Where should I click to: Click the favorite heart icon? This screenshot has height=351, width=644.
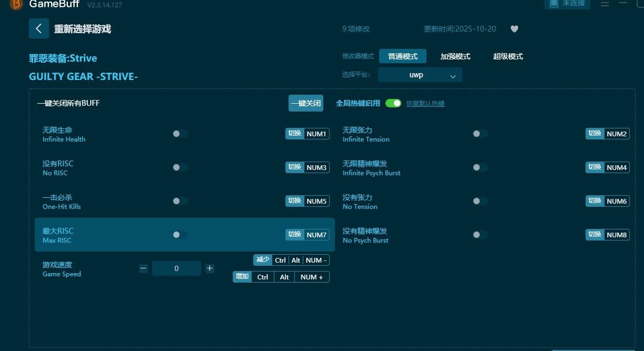click(x=514, y=29)
